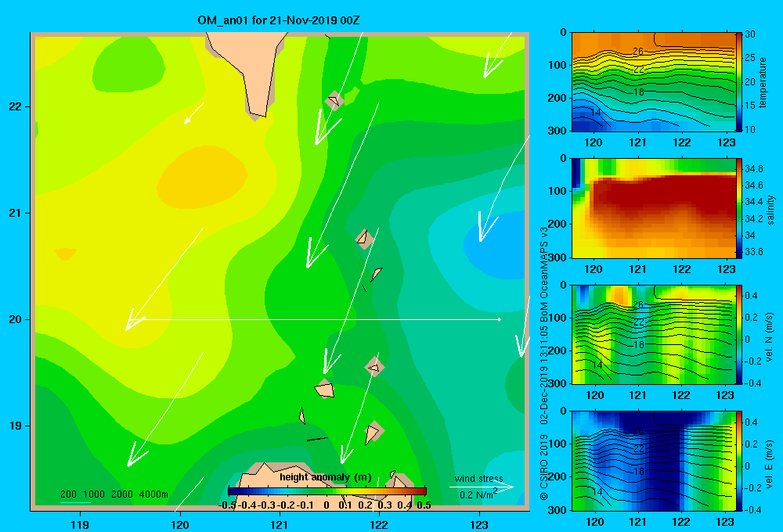Click the 34.8 tick on the salinity colorbar

(x=753, y=169)
